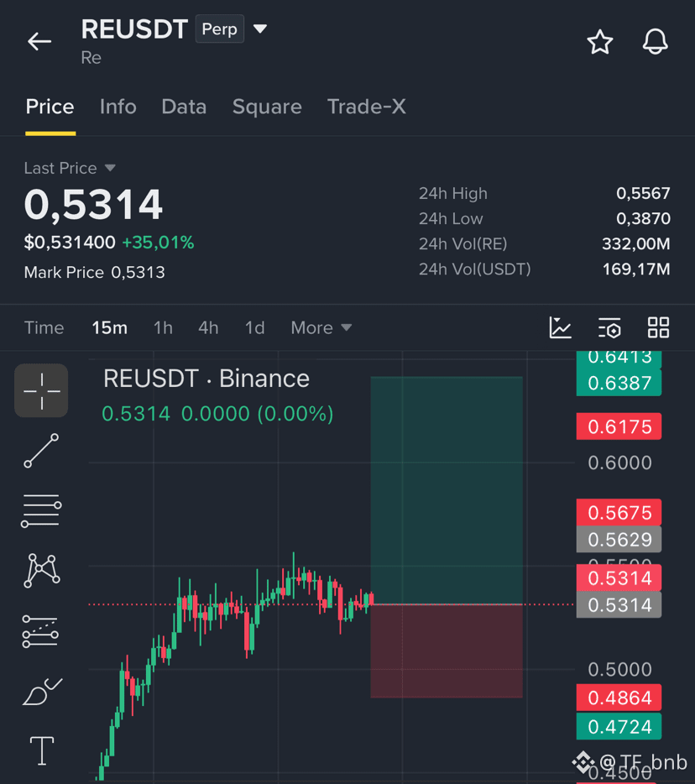This screenshot has width=695, height=784.
Task: Click the 0.5675 red price label
Action: click(619, 513)
